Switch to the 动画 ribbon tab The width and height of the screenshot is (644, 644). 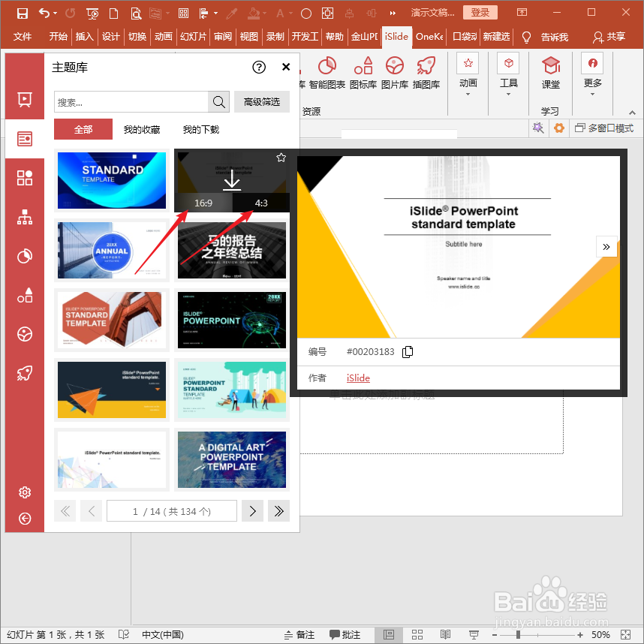click(x=164, y=37)
